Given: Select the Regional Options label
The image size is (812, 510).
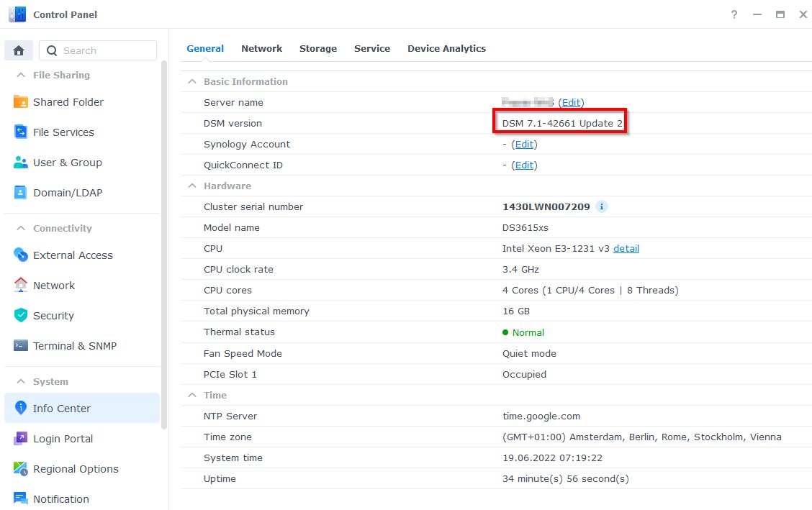Looking at the screenshot, I should click(76, 468).
